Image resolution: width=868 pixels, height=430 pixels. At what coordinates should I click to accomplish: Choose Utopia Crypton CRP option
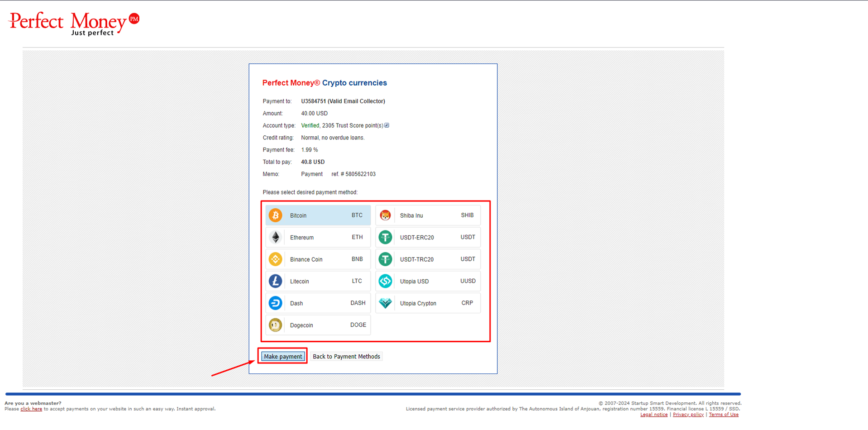click(428, 303)
